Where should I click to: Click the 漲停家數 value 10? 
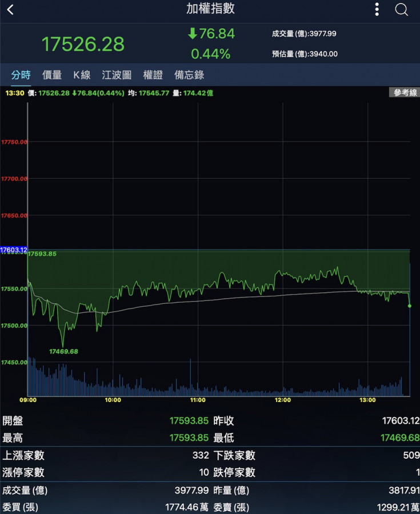click(x=204, y=472)
